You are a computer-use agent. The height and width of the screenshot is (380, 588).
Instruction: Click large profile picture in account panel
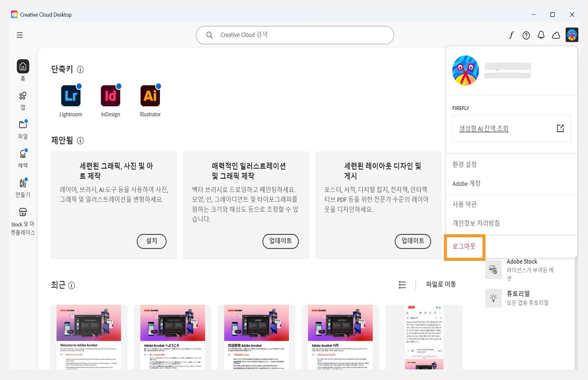pos(466,71)
